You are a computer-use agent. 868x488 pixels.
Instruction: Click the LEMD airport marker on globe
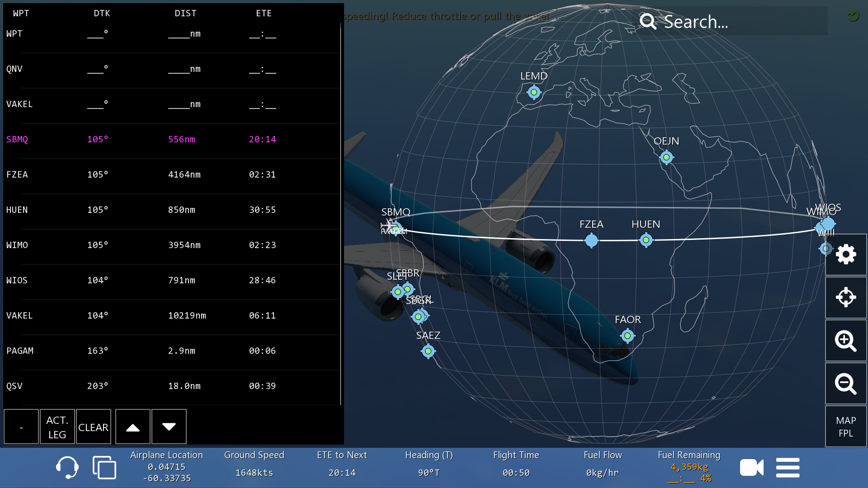[x=534, y=92]
